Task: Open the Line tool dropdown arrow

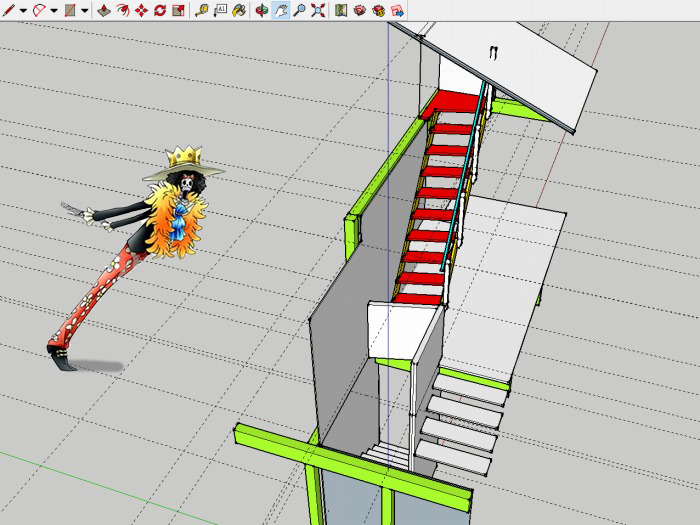Action: (23, 11)
